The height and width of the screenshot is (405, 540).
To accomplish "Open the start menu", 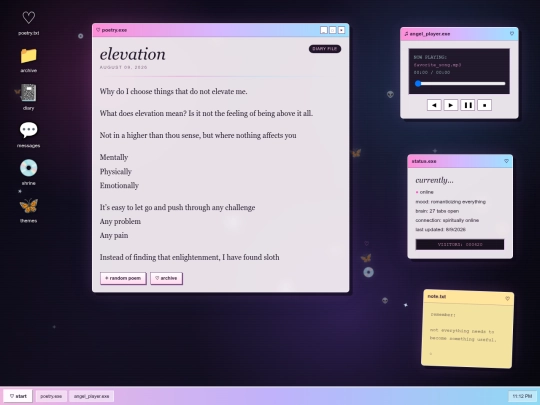I will [18, 396].
